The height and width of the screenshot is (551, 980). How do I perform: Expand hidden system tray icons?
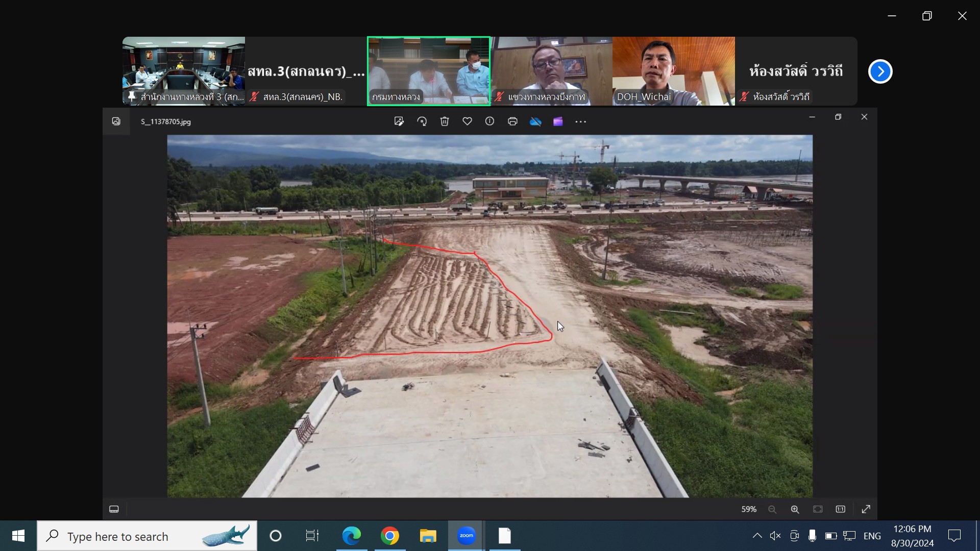click(x=757, y=536)
